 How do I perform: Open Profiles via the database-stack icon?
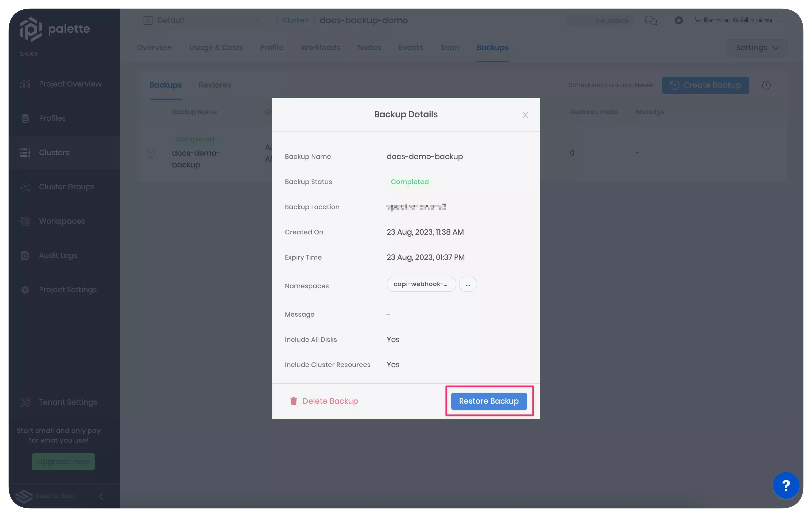[25, 118]
